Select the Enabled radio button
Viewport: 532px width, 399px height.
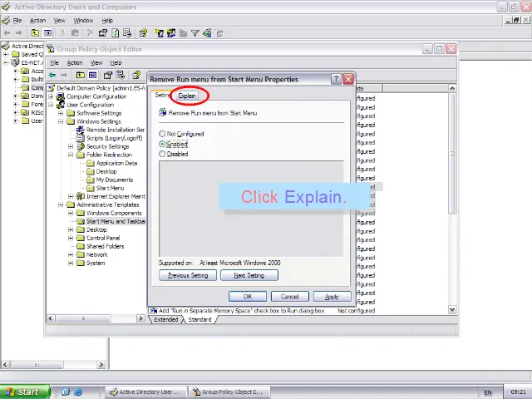162,144
